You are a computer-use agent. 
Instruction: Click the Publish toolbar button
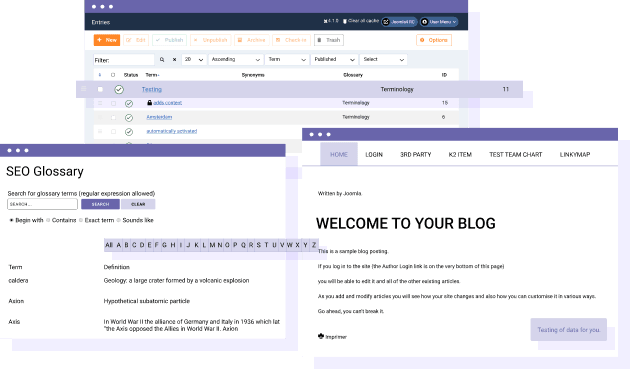click(170, 40)
